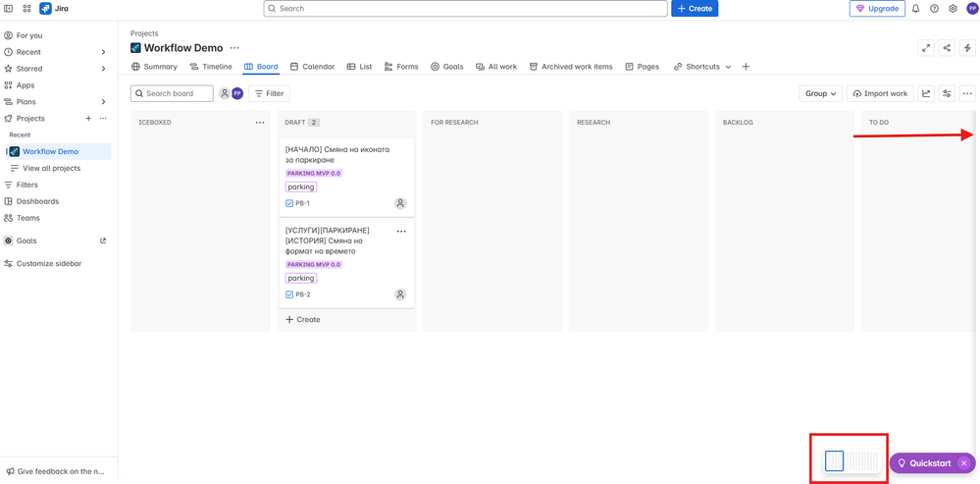
Task: Enter full screen mode for board
Action: 926,47
